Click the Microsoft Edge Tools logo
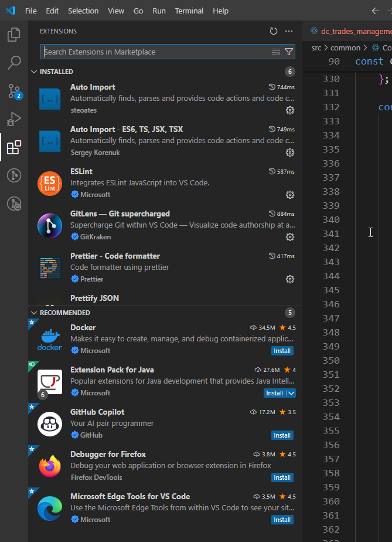This screenshot has height=542, width=392. [x=50, y=508]
